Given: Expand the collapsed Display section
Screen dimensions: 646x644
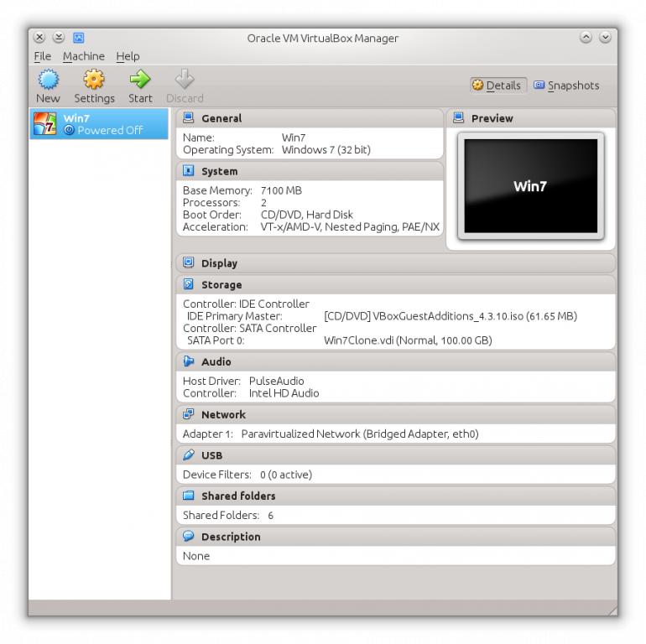Looking at the screenshot, I should pyautogui.click(x=219, y=263).
